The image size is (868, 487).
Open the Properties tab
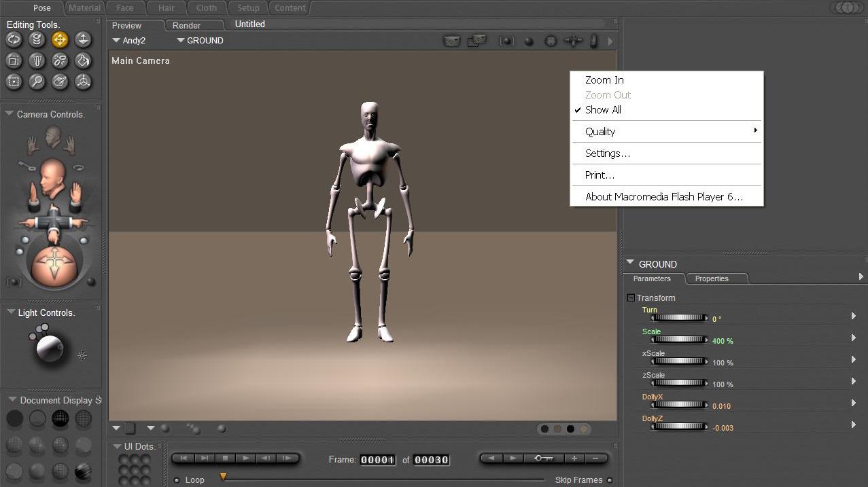click(x=712, y=279)
